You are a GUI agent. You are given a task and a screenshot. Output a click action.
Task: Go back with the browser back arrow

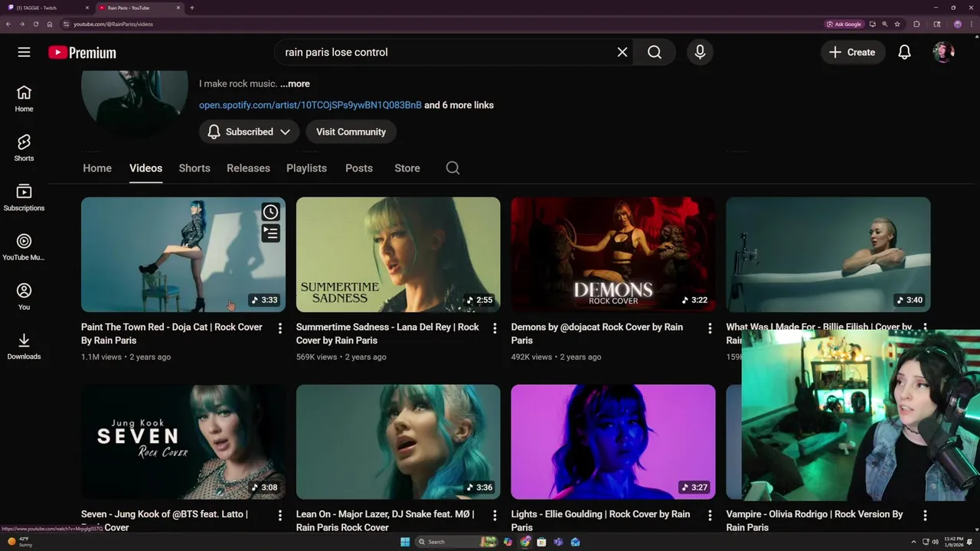click(x=8, y=24)
